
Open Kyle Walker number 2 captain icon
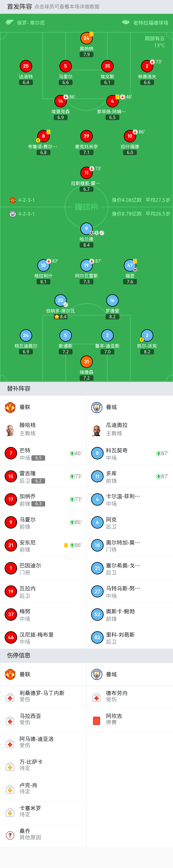pyautogui.click(x=147, y=335)
